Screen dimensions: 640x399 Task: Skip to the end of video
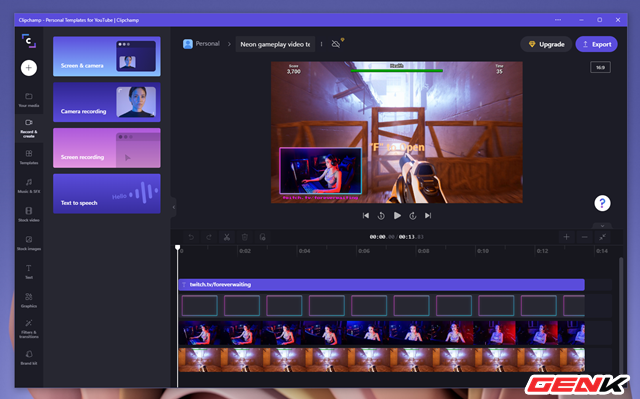[x=428, y=215]
